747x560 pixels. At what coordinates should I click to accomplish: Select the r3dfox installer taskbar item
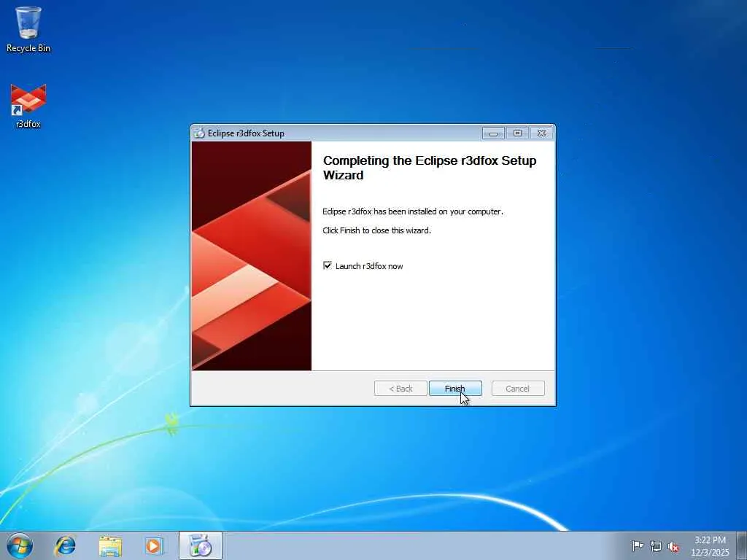point(201,545)
